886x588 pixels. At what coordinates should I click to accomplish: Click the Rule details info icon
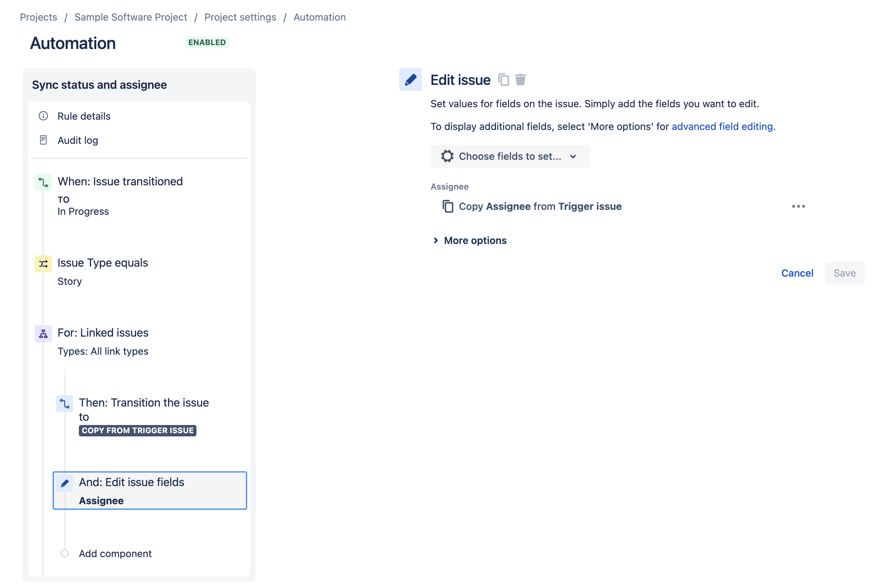click(x=43, y=116)
